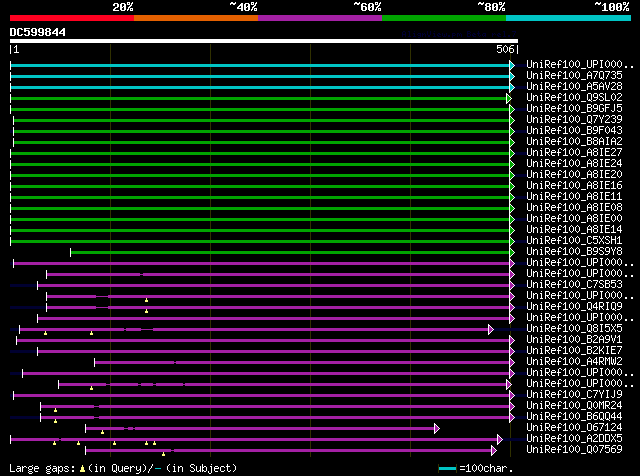Click the arrowhead ending the Q8I5X5 alignment
The height and width of the screenshot is (476, 640).
pyautogui.click(x=491, y=329)
